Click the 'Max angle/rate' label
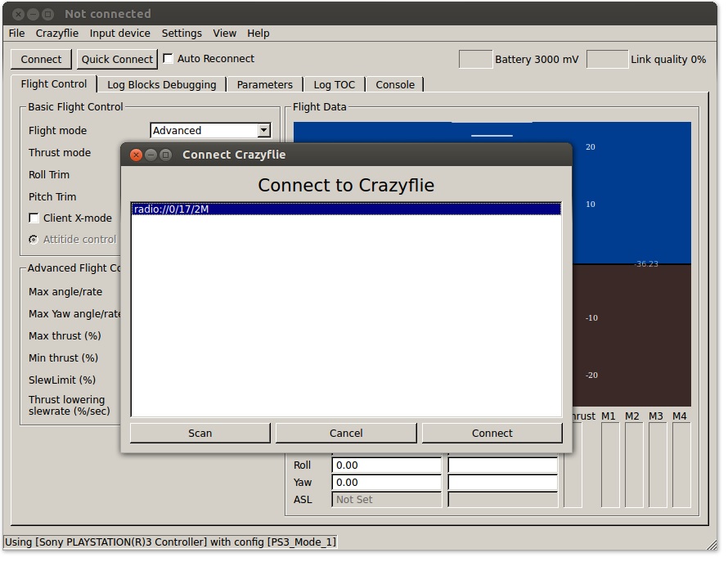Image resolution: width=728 pixels, height=562 pixels. click(65, 292)
